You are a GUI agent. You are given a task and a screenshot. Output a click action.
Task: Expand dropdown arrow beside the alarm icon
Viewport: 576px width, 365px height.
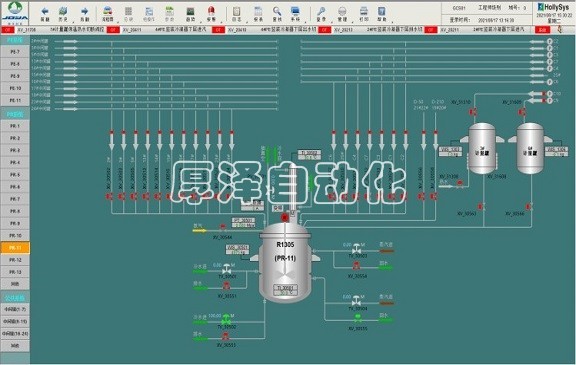pyautogui.click(x=221, y=22)
